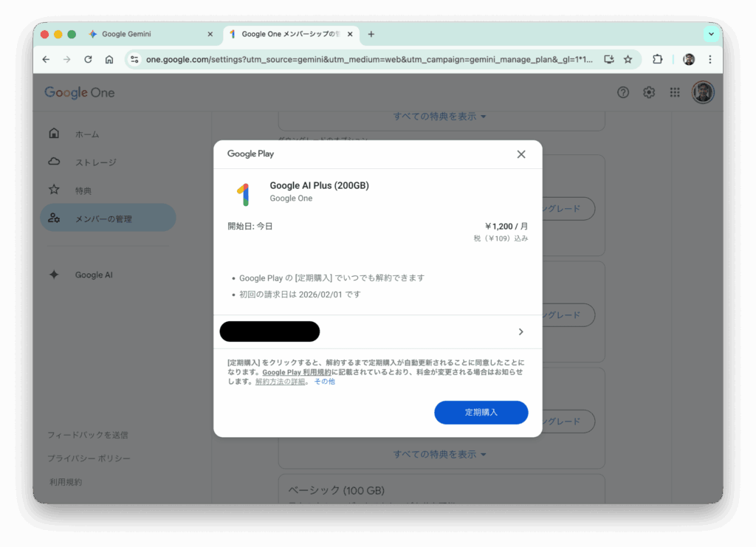Click the その他 link in dialog
The height and width of the screenshot is (547, 756).
pyautogui.click(x=325, y=381)
